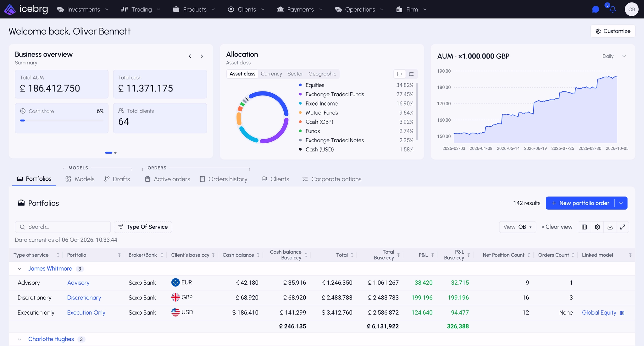The image size is (644, 346).
Task: Go to second Business overview page dot
Action: point(115,153)
